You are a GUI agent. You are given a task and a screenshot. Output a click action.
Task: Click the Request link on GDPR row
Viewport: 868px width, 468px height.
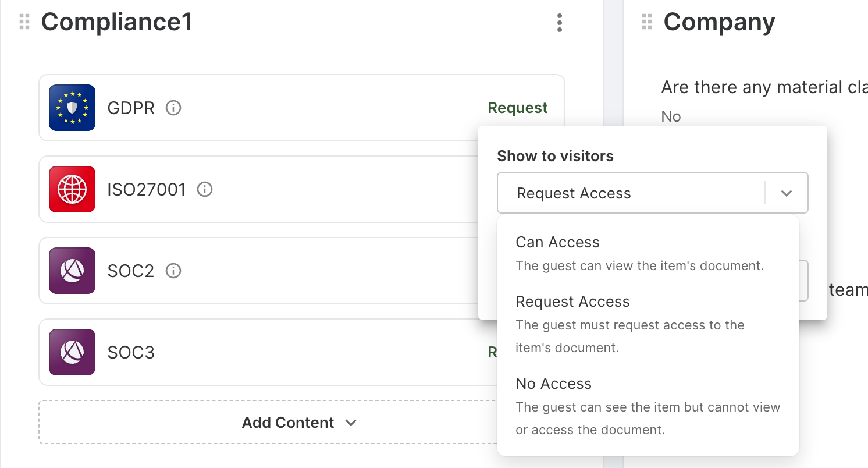(518, 108)
